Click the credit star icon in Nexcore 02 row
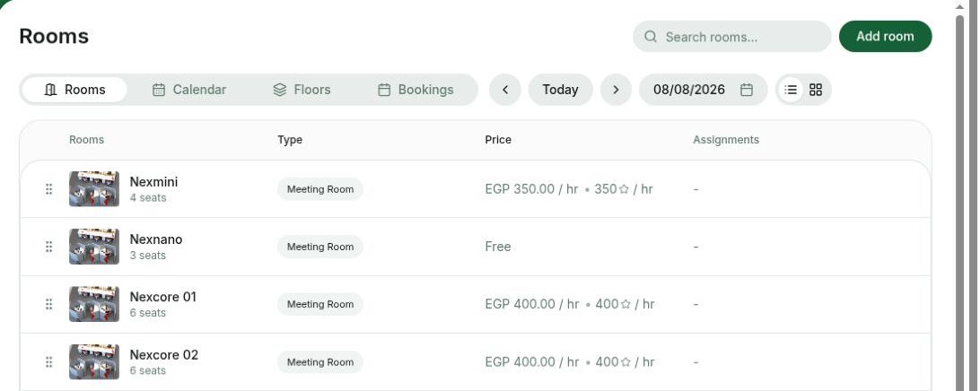Viewport: 980px width, 391px height. [625, 361]
